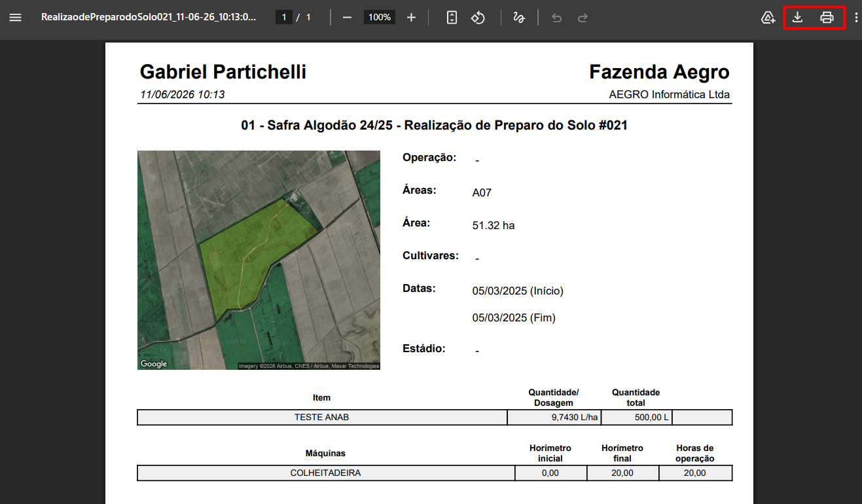Click the page number input field

284,18
